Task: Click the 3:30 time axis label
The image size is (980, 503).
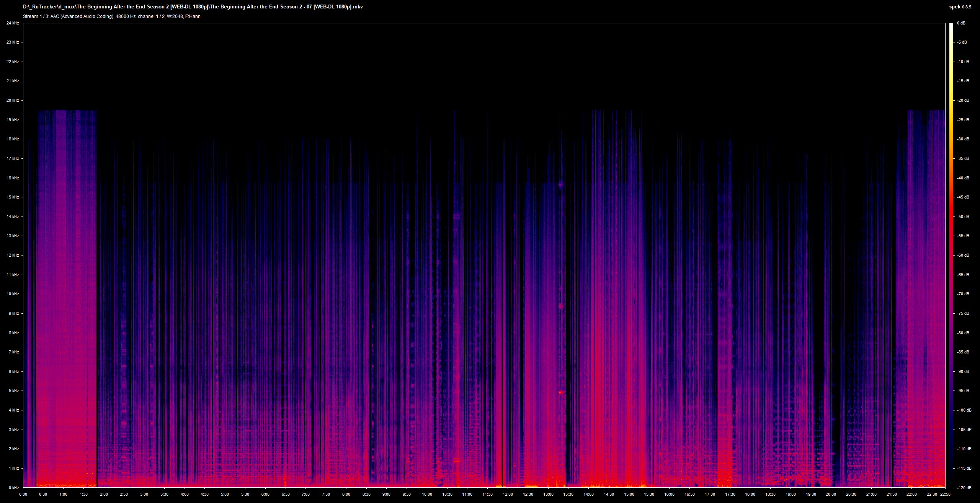Action: 165,494
